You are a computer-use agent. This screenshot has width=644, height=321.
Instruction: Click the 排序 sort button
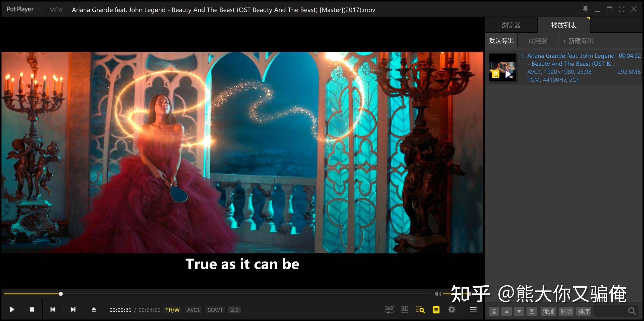click(584, 311)
